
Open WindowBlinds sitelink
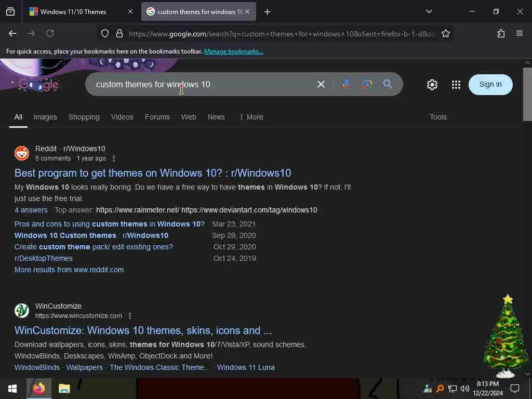point(37,367)
